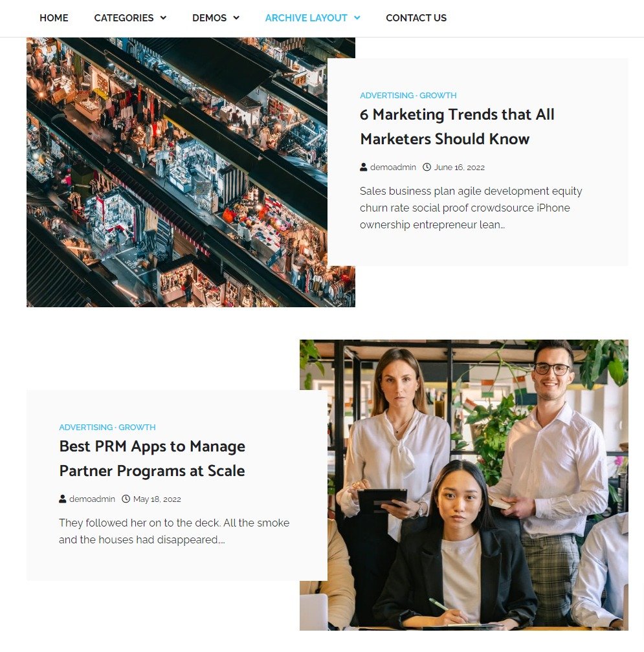Image resolution: width=644 pixels, height=652 pixels.
Task: Expand the Categories dropdown chevron
Action: [x=164, y=18]
